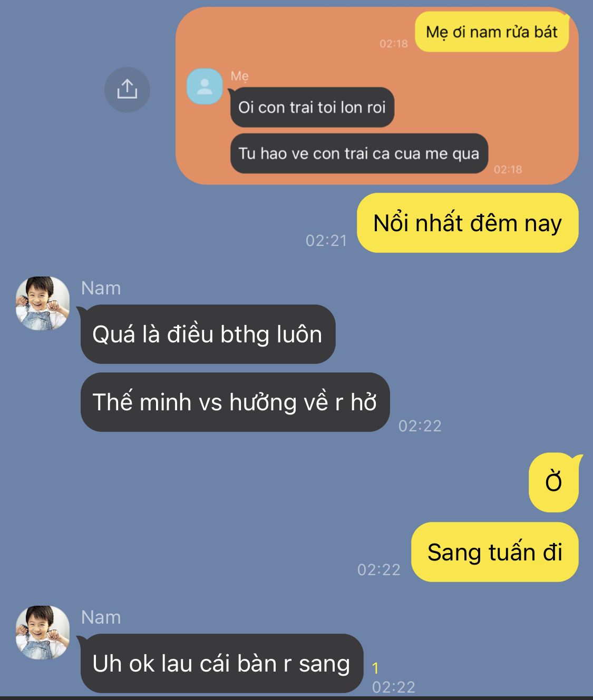This screenshot has width=593, height=700.
Task: Tap the Nam sender name above last message
Action: coord(101,617)
